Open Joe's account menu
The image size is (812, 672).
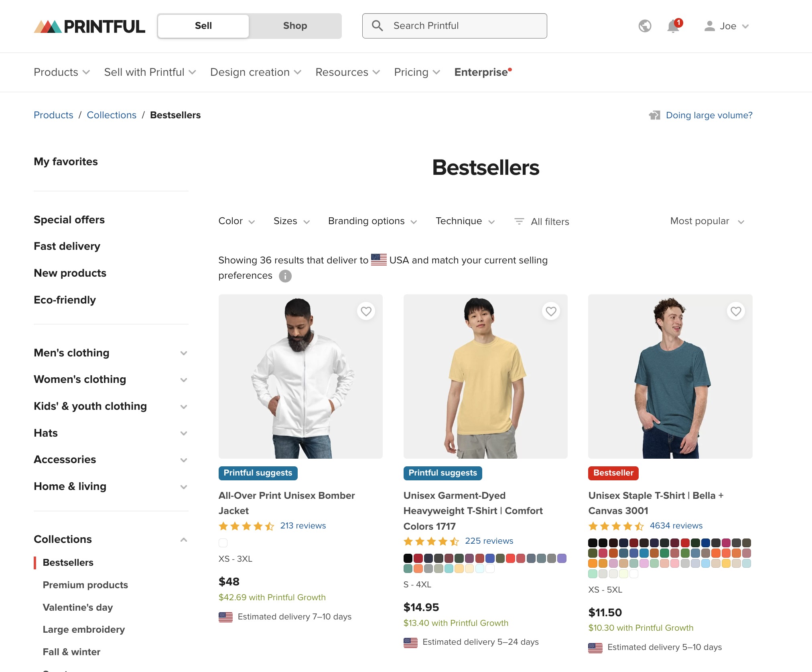pyautogui.click(x=727, y=26)
